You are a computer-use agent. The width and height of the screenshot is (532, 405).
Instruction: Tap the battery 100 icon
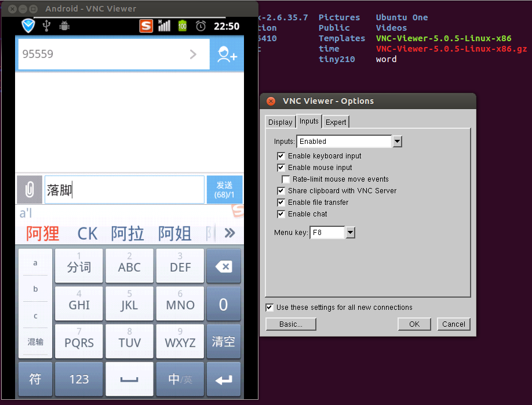pyautogui.click(x=183, y=26)
